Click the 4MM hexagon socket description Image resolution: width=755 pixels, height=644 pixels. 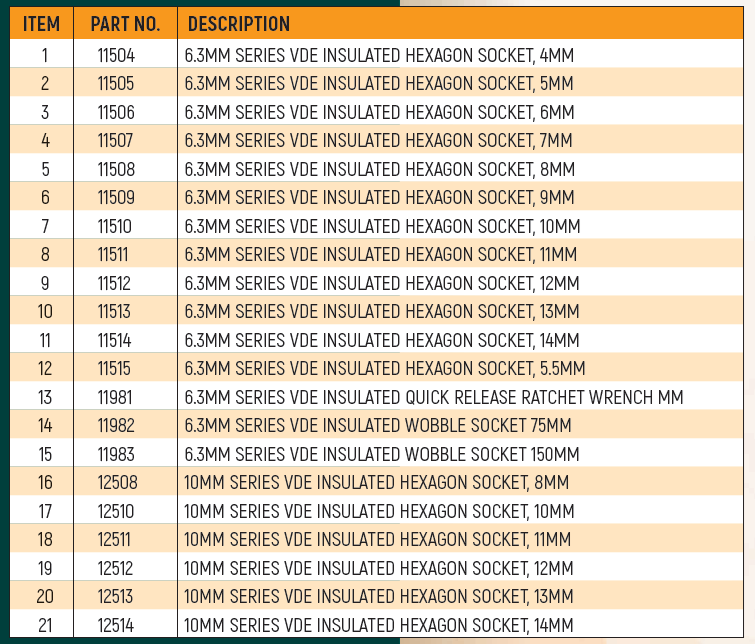(x=380, y=55)
